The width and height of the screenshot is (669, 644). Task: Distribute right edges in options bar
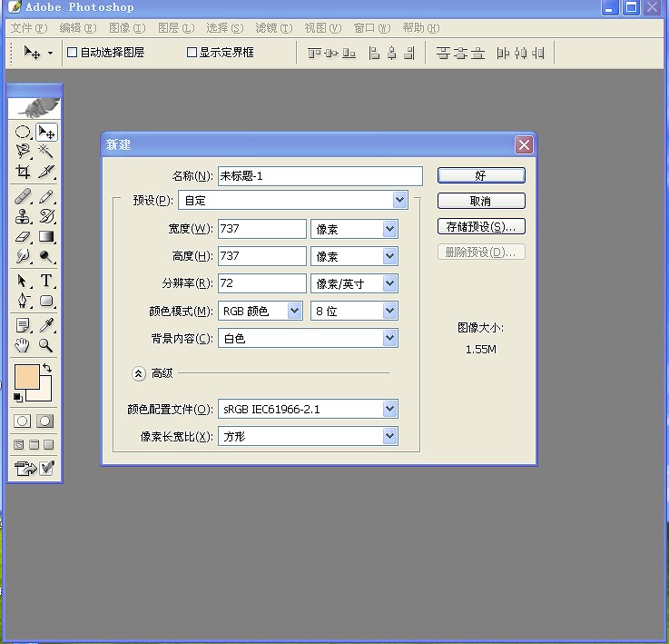pyautogui.click(x=538, y=53)
